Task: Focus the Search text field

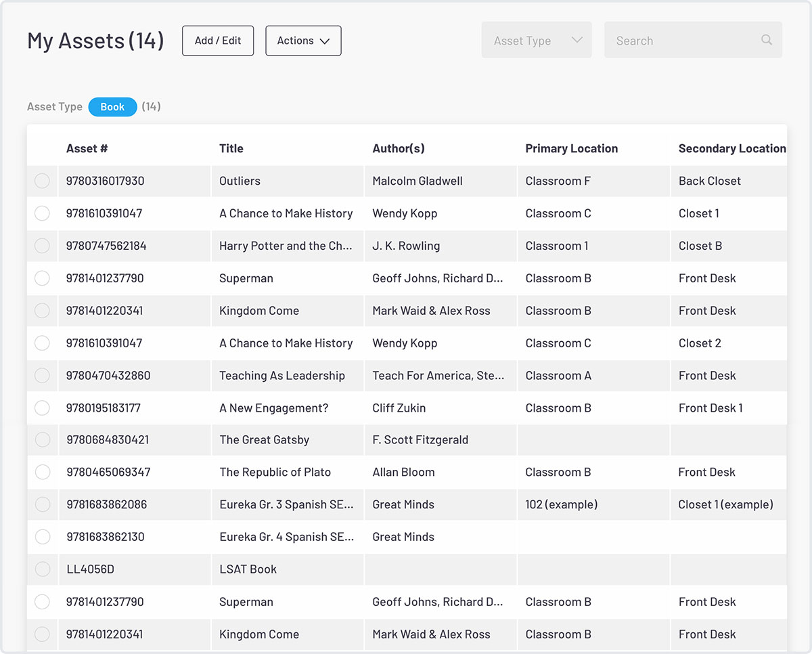Action: pyautogui.click(x=683, y=41)
